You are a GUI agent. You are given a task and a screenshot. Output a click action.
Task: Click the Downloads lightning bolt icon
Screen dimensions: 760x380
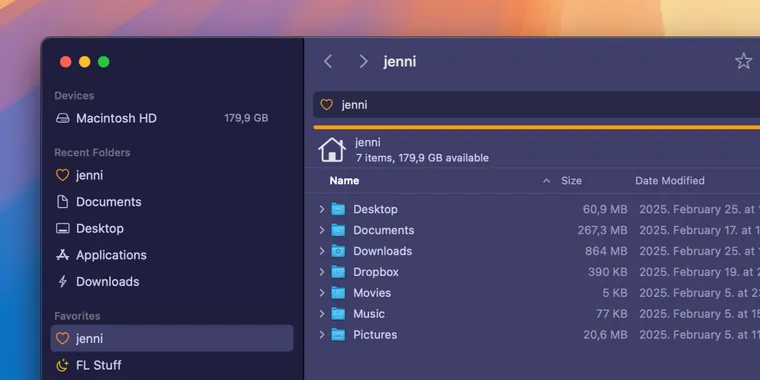pos(63,282)
